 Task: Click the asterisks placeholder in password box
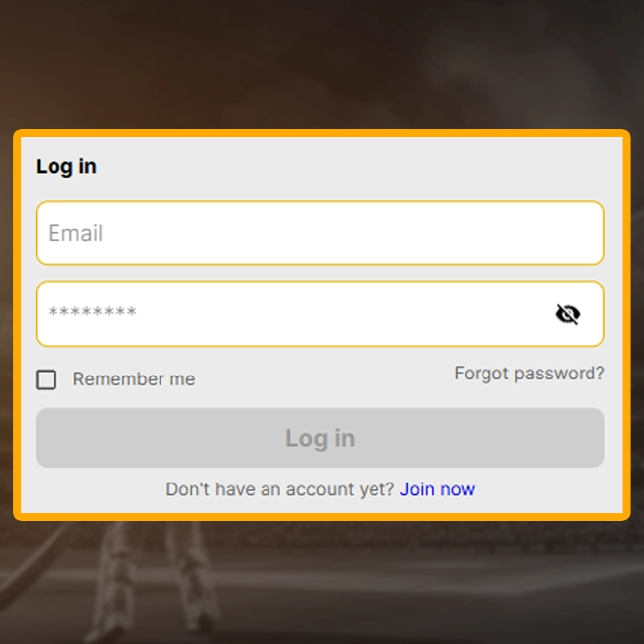coord(92,312)
